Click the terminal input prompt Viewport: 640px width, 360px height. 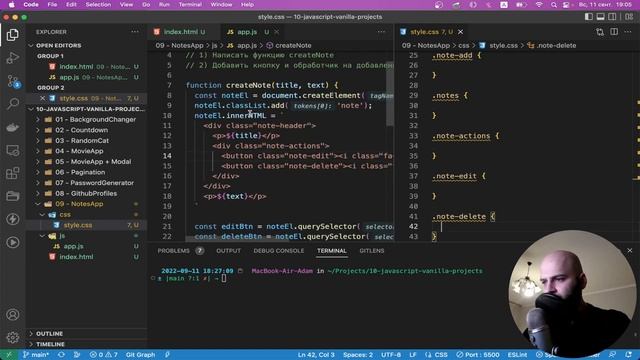point(224,279)
